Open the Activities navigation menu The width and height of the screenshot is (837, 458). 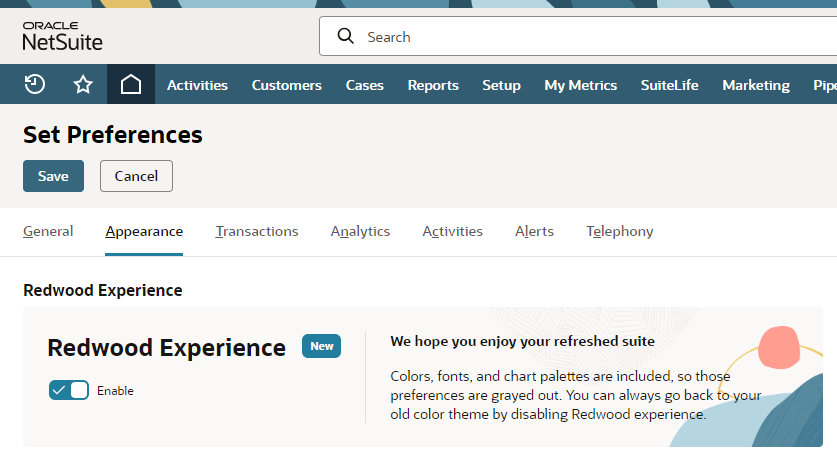(x=197, y=85)
